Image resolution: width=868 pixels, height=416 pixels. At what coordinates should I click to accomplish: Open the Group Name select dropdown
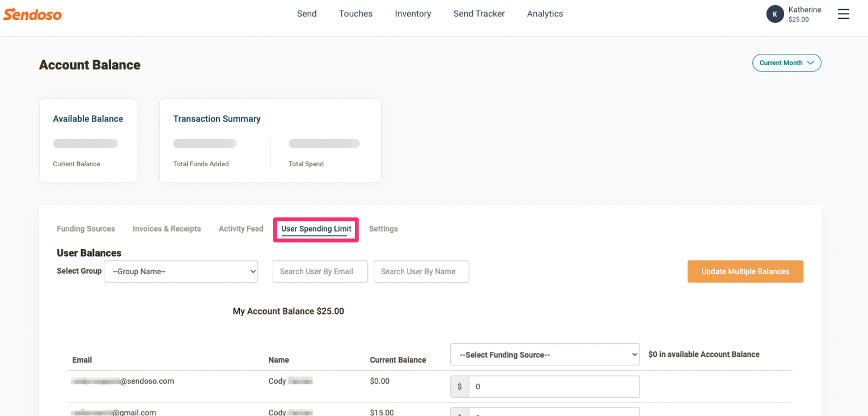tap(181, 271)
